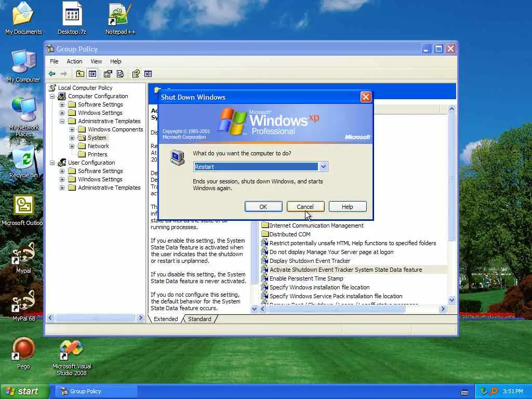This screenshot has height=399, width=532.
Task: Switch to the Extended tab
Action: tap(166, 319)
